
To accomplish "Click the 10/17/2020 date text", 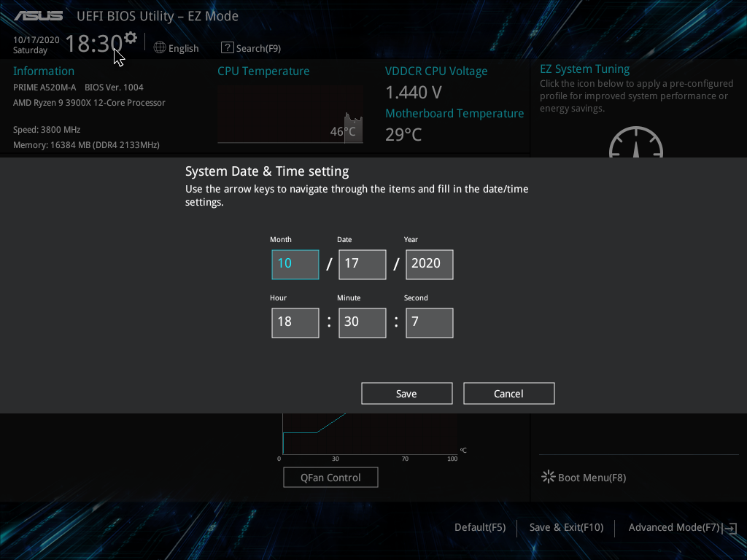I will [x=36, y=39].
